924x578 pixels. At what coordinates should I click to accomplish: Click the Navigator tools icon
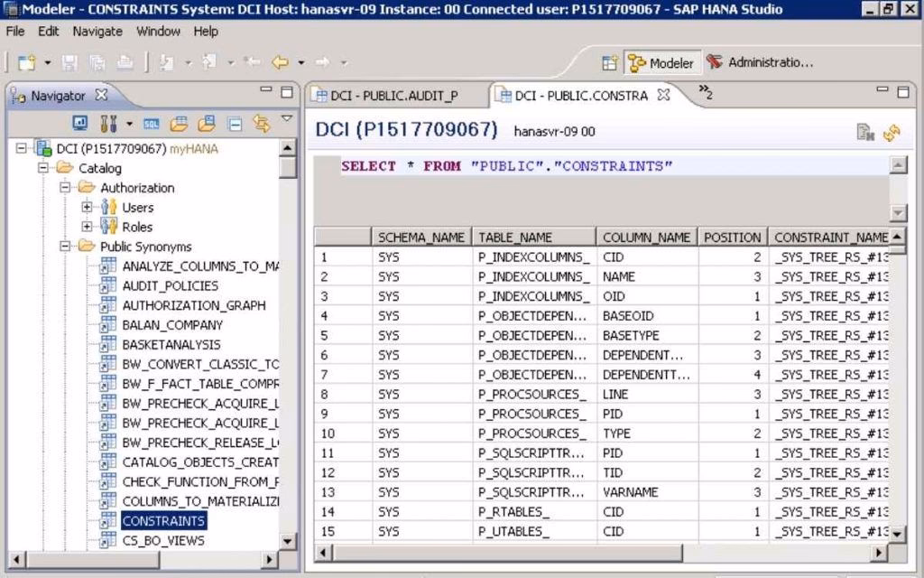tap(108, 123)
